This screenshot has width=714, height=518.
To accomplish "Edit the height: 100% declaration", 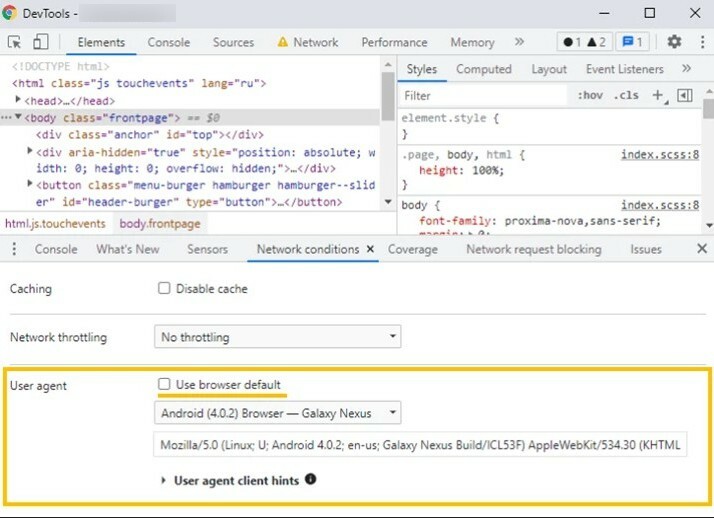I will tap(461, 171).
